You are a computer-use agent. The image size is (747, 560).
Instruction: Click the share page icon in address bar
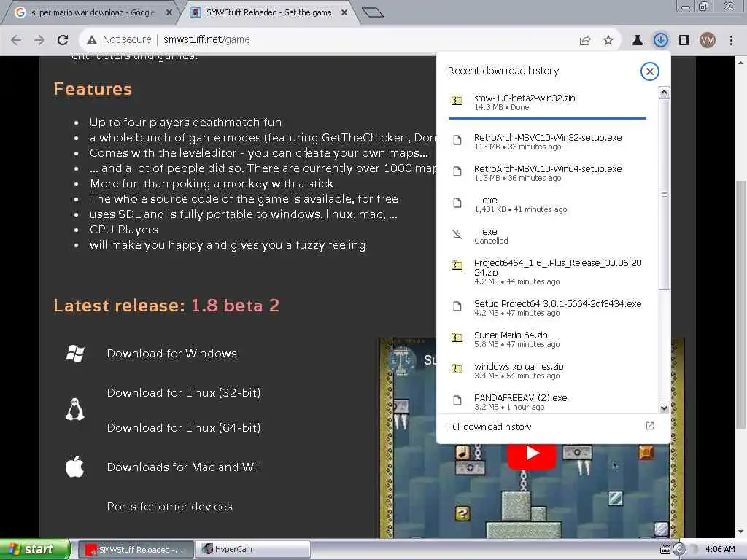(585, 41)
